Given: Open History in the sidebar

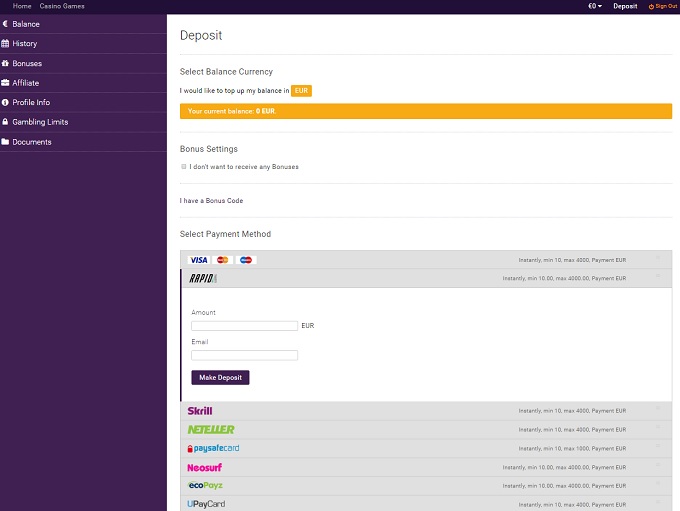Looking at the screenshot, I should click(x=25, y=44).
